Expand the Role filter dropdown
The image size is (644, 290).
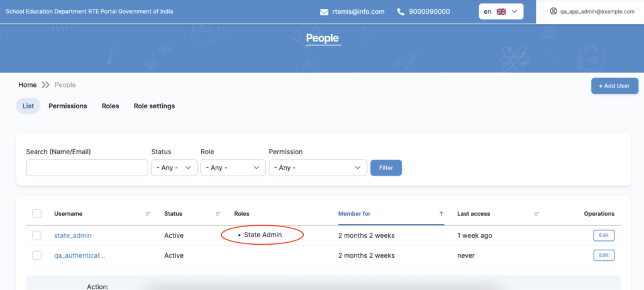point(233,168)
